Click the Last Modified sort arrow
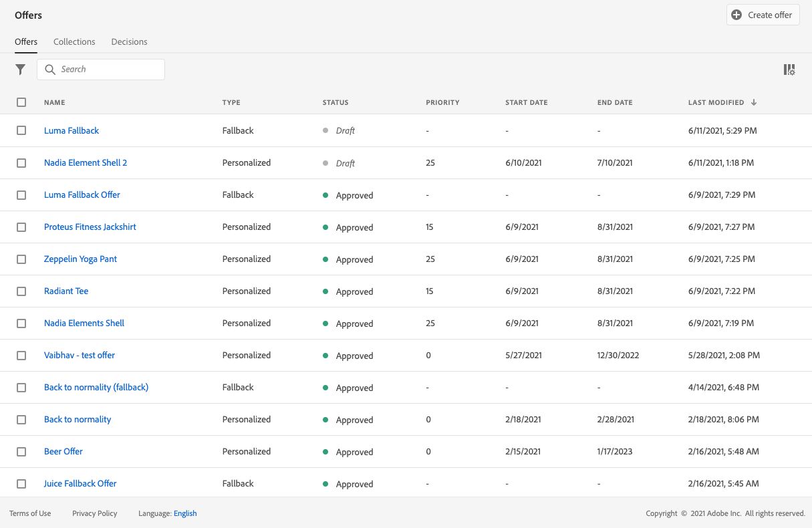 point(754,102)
